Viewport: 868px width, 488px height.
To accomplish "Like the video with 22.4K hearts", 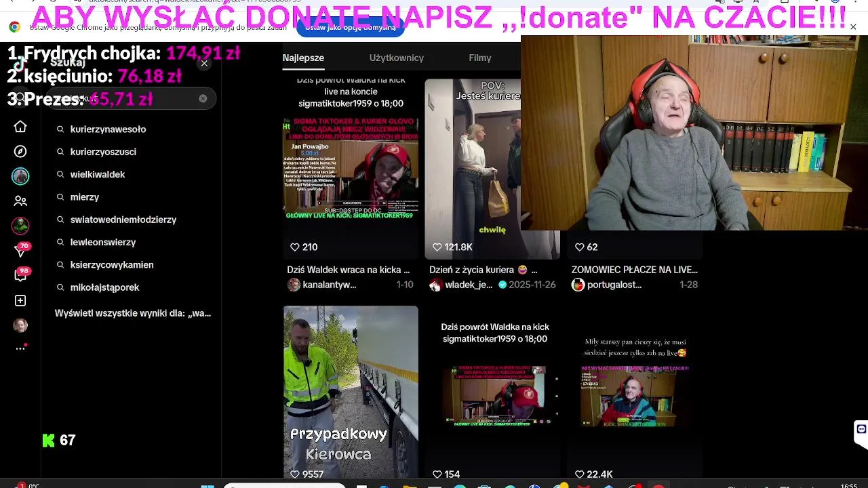I will [580, 474].
